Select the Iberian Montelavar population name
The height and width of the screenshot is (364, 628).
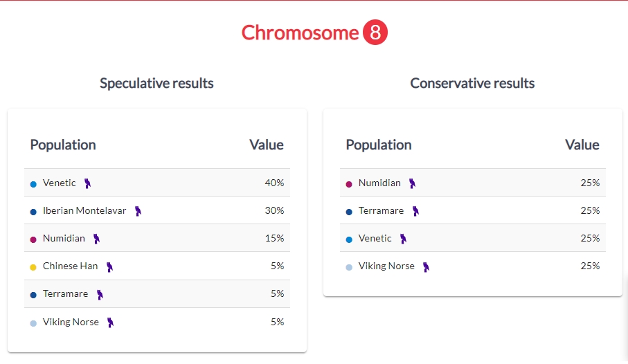84,210
